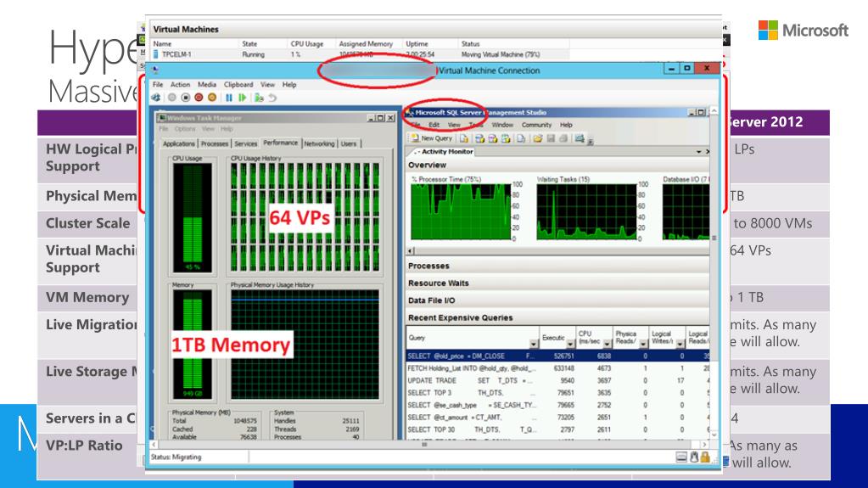868x488 pixels.
Task: Switch to Processes tab in Task Manager
Action: point(215,144)
